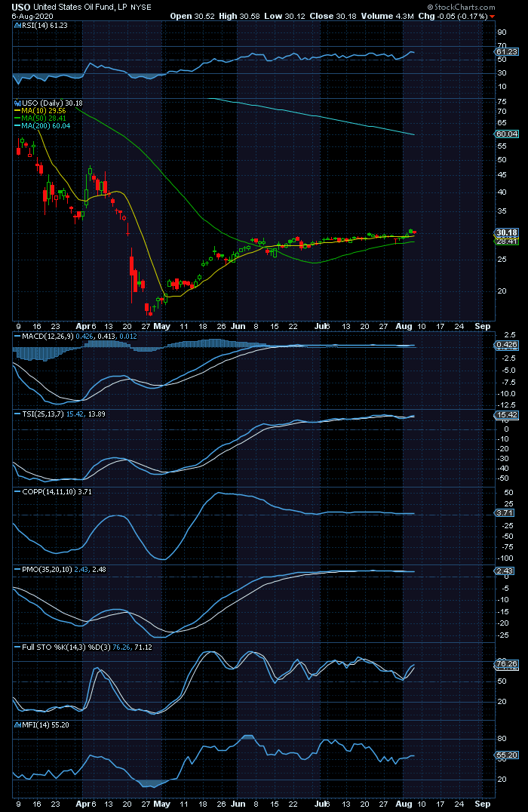Click the 76.26 stochastic value tag
This screenshot has height=812, width=528.
(506, 664)
